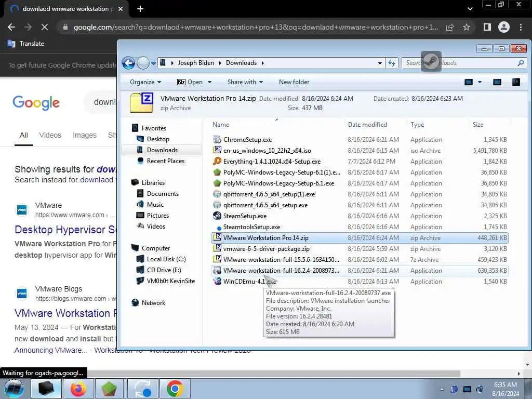Viewport: 532px width, 399px height.
Task: Switch to Videos tab in Google results
Action: tap(50, 135)
